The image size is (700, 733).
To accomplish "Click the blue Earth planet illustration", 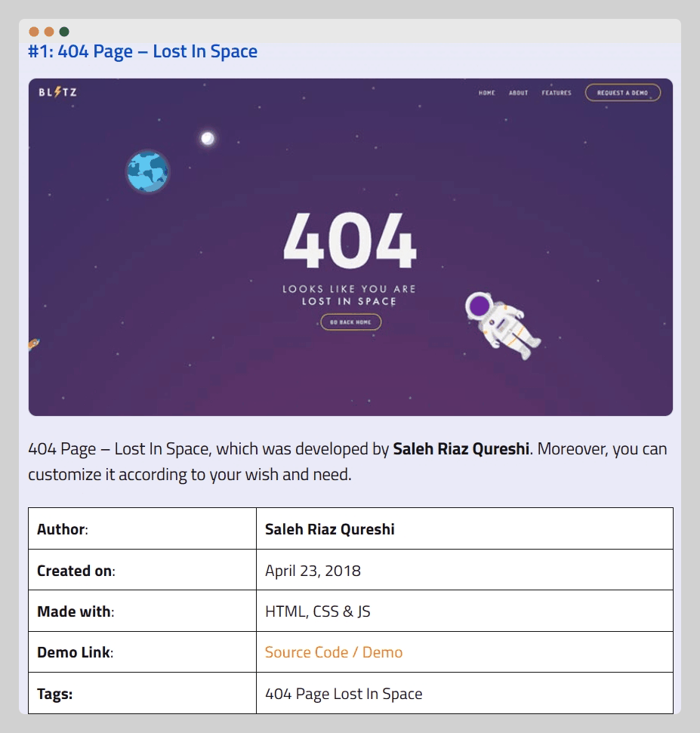I will (147, 171).
